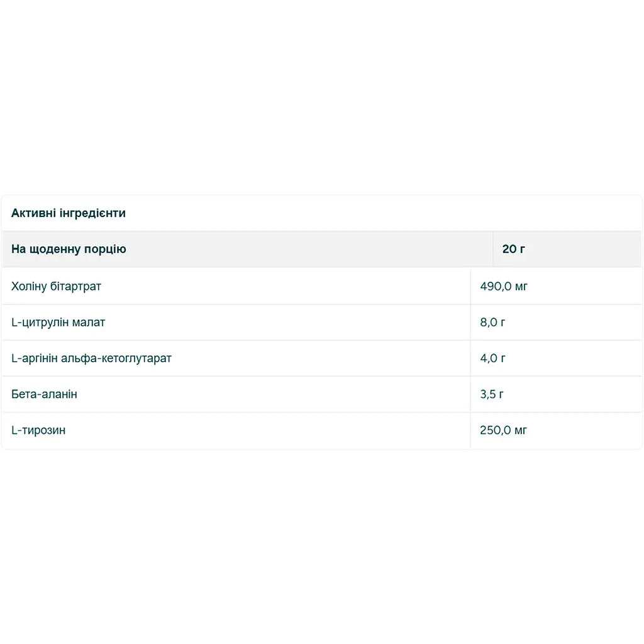Click the '3,5 г' amount value
This screenshot has width=644, height=644.
(492, 394)
